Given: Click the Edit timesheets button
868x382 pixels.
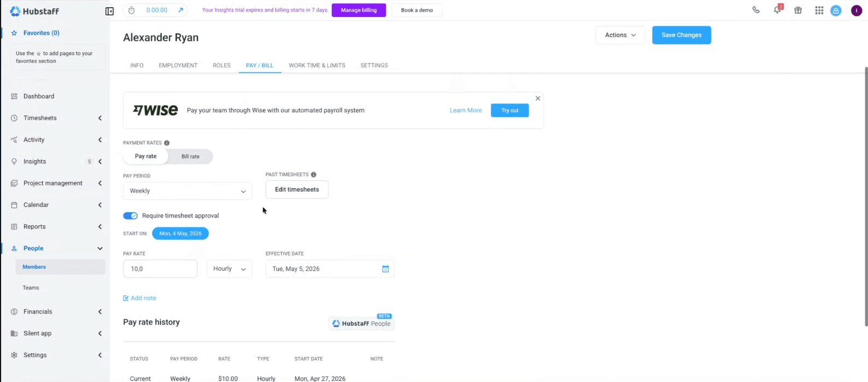Looking at the screenshot, I should click(297, 190).
